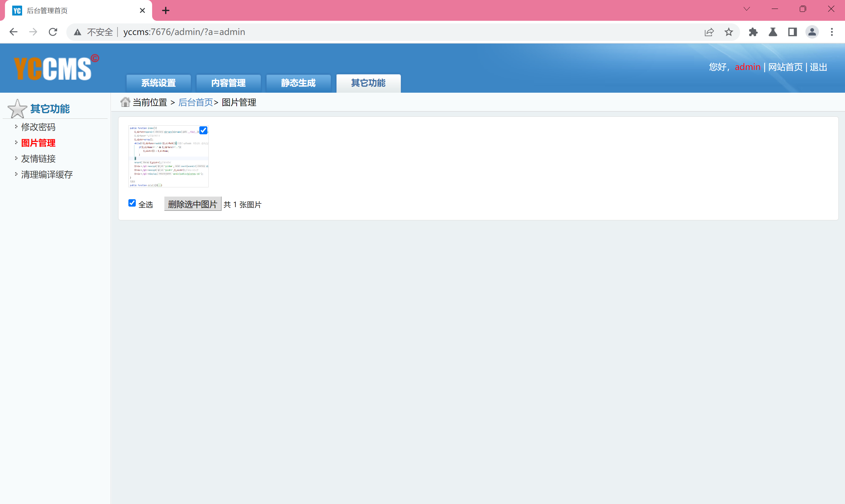
Task: Switch to the 内容管理 tab
Action: click(x=228, y=83)
